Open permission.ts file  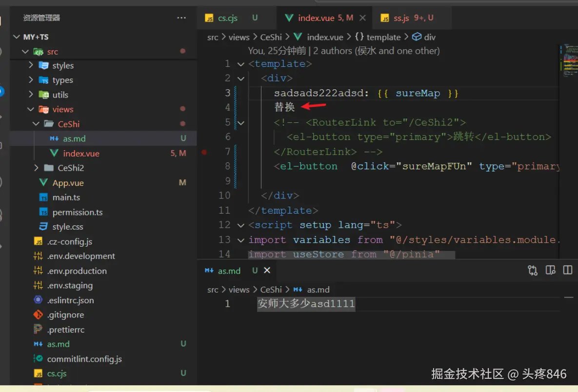103,212
